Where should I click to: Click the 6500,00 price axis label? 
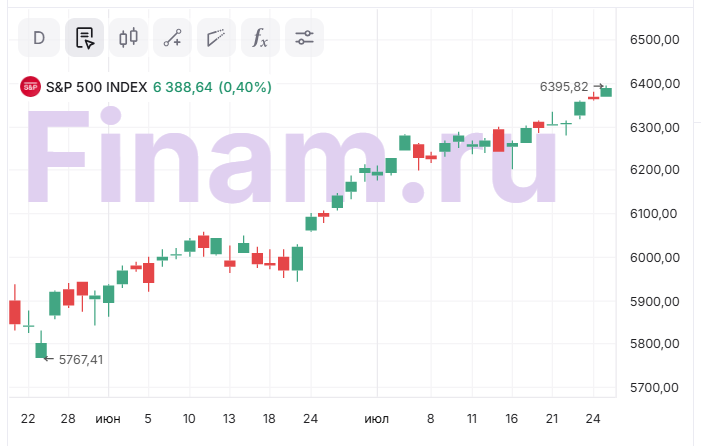point(655,40)
